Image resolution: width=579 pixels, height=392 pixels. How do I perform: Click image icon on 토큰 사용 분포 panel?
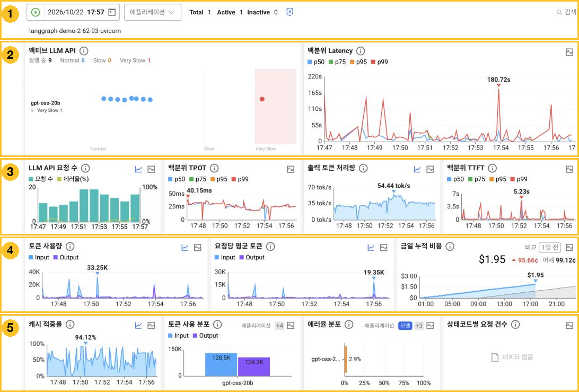point(291,326)
